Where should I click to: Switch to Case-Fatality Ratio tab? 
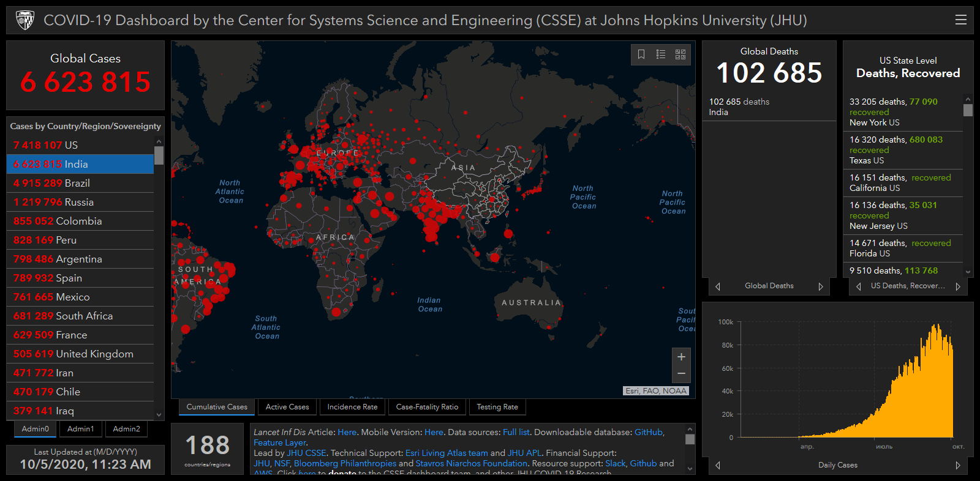tap(427, 407)
